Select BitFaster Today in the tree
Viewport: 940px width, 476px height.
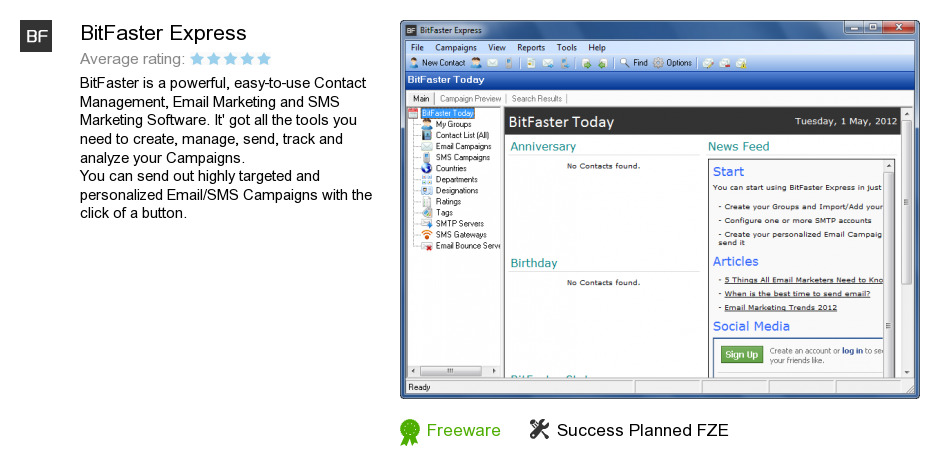pyautogui.click(x=447, y=113)
